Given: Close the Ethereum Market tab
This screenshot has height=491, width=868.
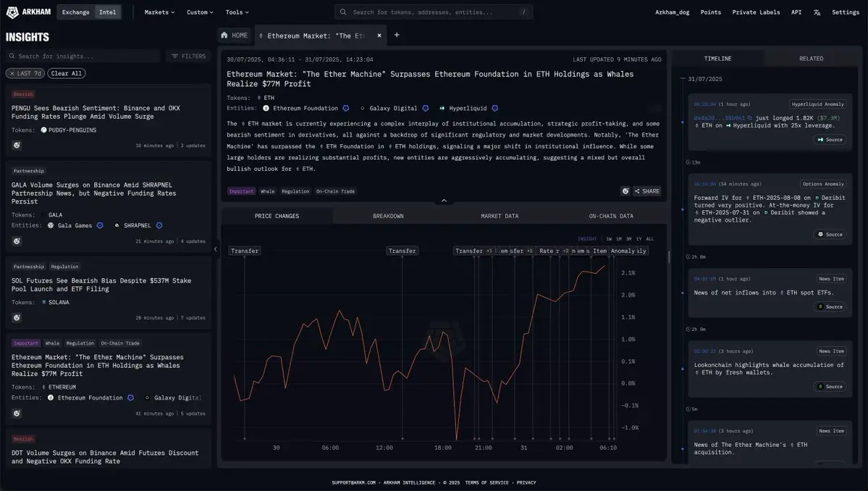Looking at the screenshot, I should click(x=379, y=35).
